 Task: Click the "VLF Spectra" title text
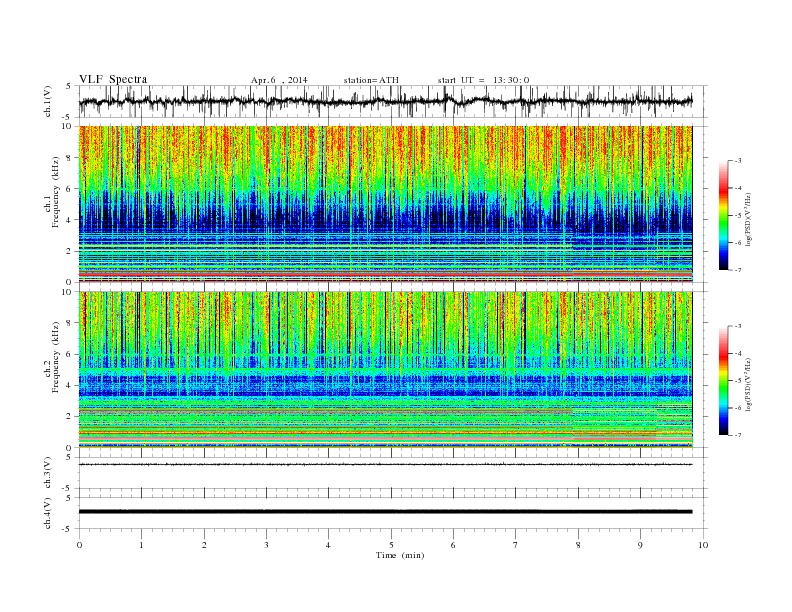point(113,79)
